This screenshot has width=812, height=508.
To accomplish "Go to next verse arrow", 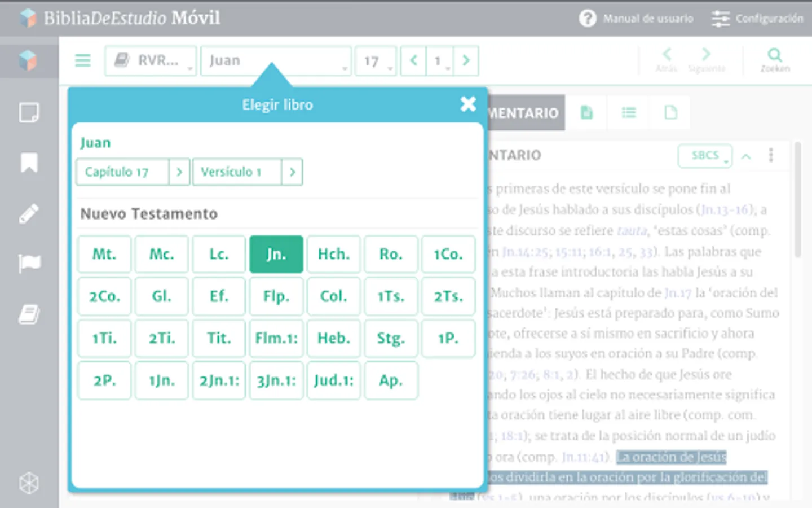I will 466,60.
